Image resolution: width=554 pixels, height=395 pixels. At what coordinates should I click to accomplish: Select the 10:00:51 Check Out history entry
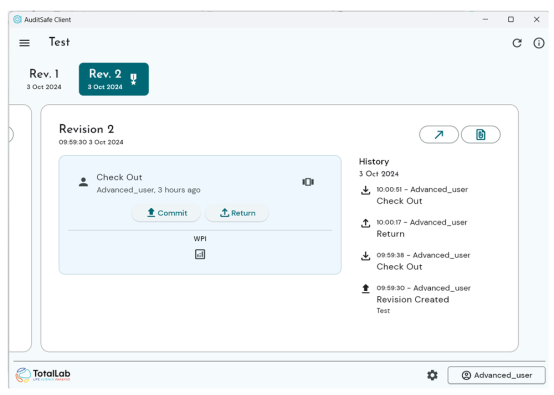point(415,195)
